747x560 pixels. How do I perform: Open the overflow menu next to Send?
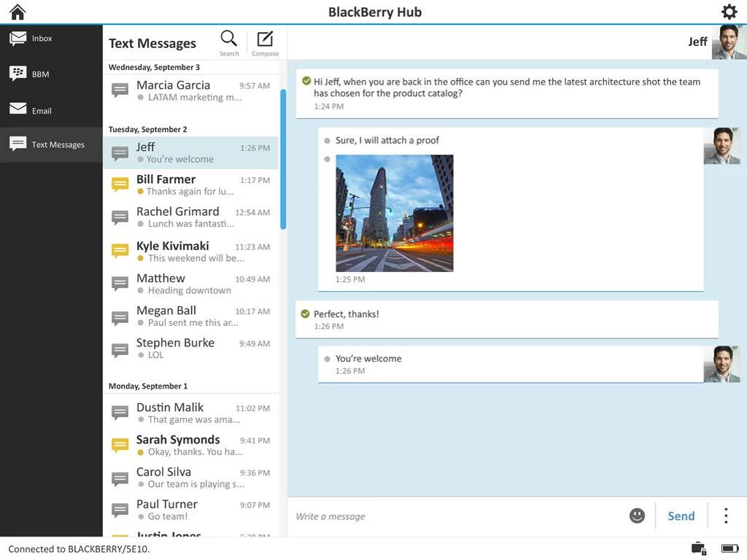726,515
